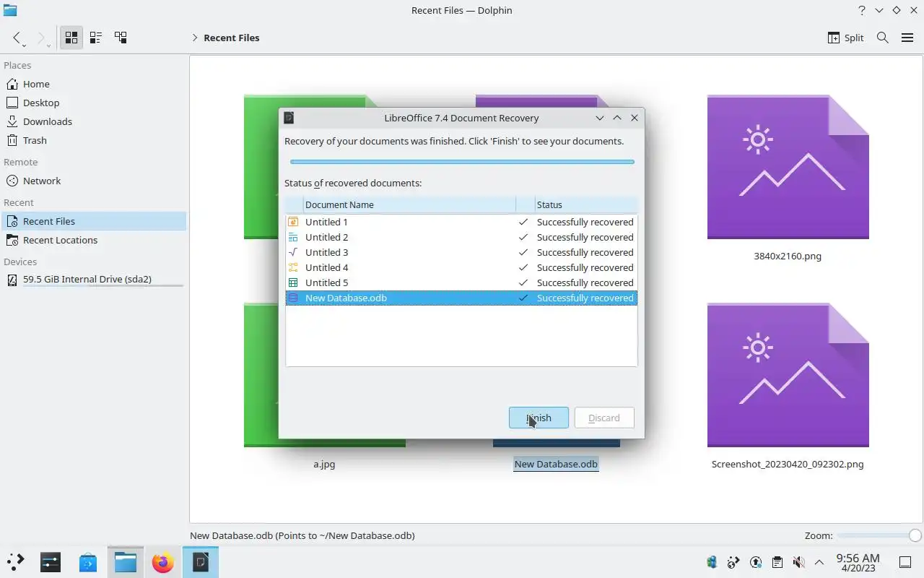924x578 pixels.
Task: Open the KDE application launcher
Action: click(16, 562)
